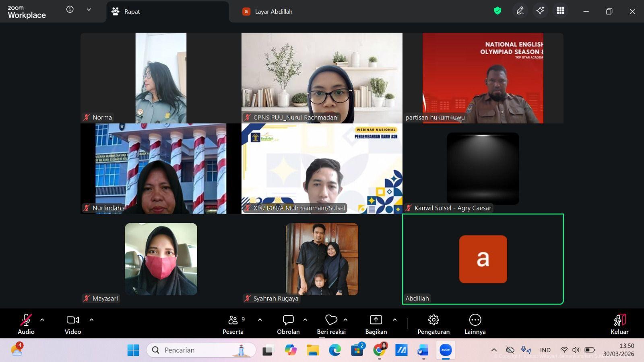The height and width of the screenshot is (362, 644).
Task: Unmute the Audio microphone
Action: [26, 320]
